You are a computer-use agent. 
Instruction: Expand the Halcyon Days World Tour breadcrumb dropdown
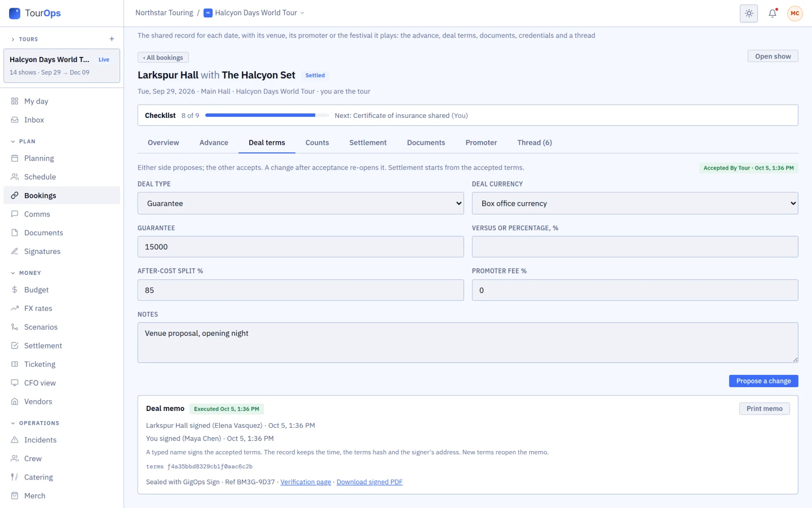302,13
